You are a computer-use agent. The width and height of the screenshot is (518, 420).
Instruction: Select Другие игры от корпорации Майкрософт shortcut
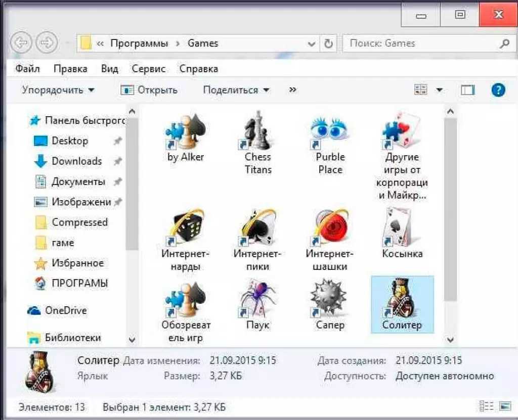pyautogui.click(x=402, y=156)
